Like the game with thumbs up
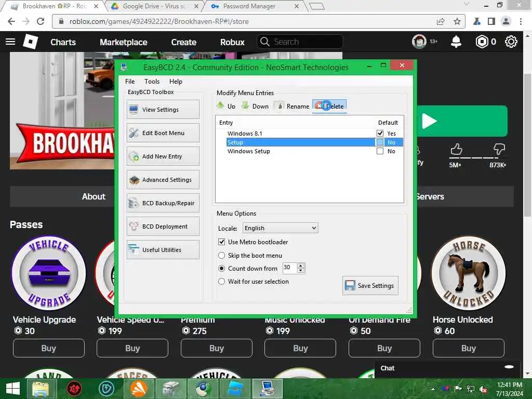 (456, 149)
